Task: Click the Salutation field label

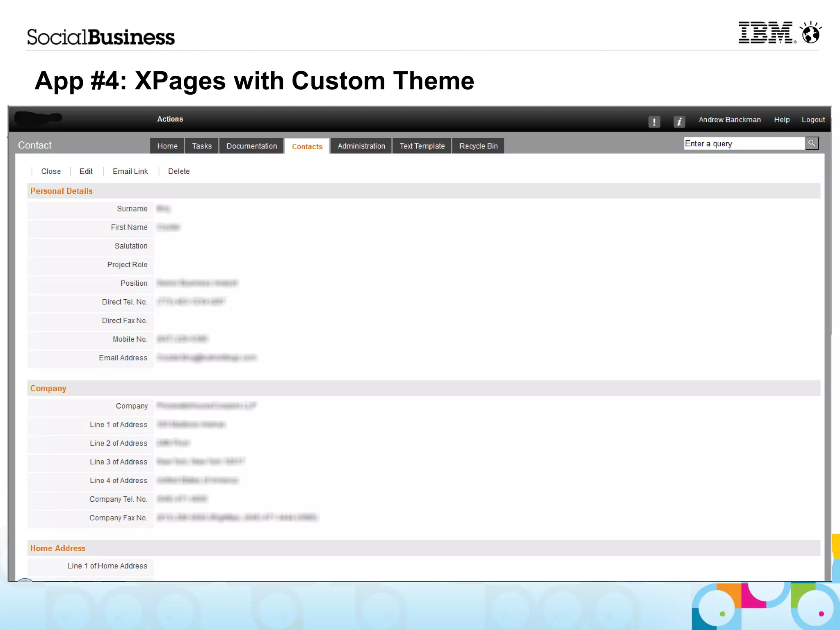Action: pos(131,246)
